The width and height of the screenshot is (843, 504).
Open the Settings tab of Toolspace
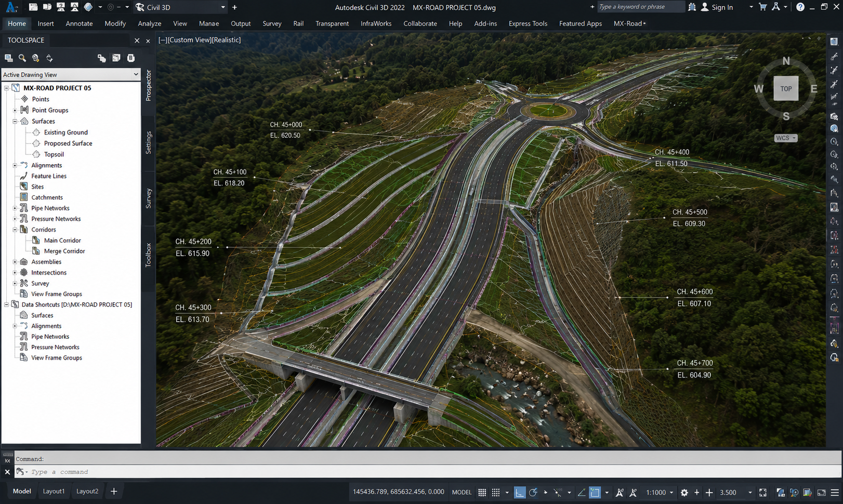point(148,142)
